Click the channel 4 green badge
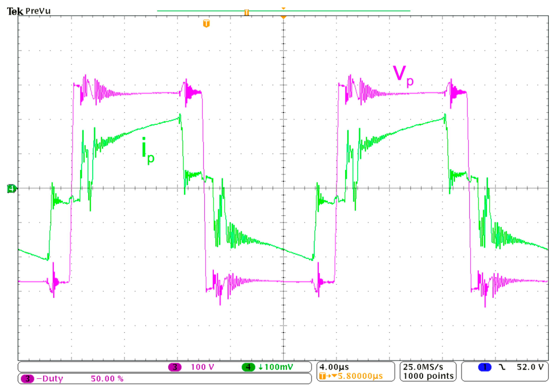Viewport: 554px width, 392px height. [x=248, y=367]
